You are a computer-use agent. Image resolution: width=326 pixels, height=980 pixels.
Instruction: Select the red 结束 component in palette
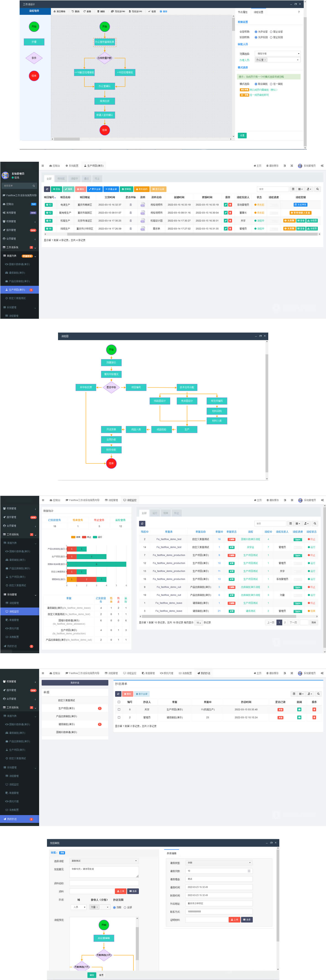pos(34,76)
